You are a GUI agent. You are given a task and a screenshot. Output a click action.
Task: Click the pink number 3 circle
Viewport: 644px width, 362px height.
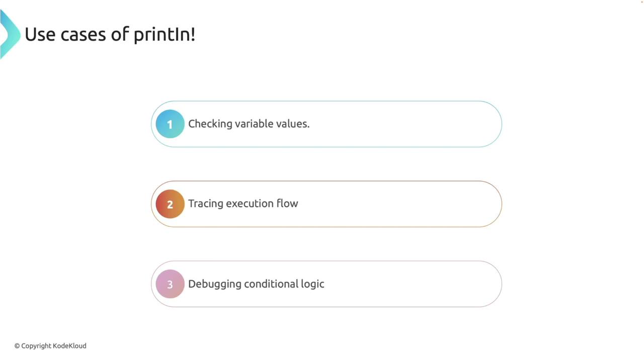(170, 284)
